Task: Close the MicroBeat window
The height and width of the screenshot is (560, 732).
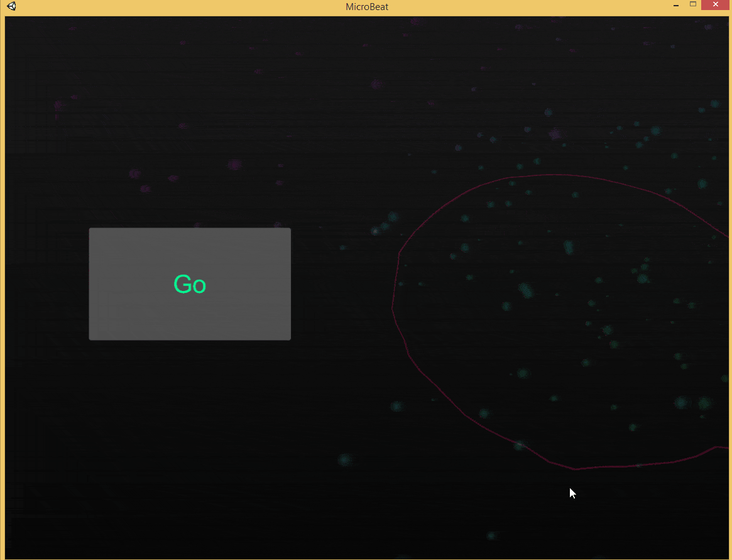Action: 716,4
